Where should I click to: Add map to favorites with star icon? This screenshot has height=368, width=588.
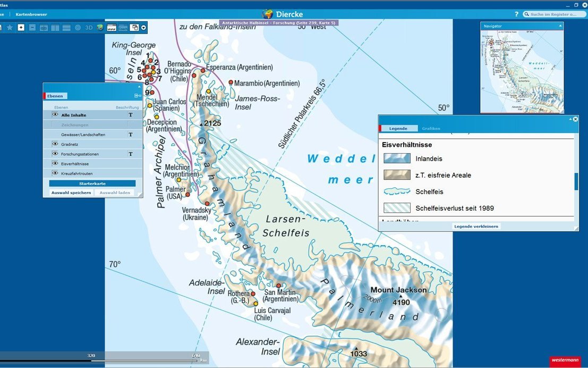coord(10,27)
